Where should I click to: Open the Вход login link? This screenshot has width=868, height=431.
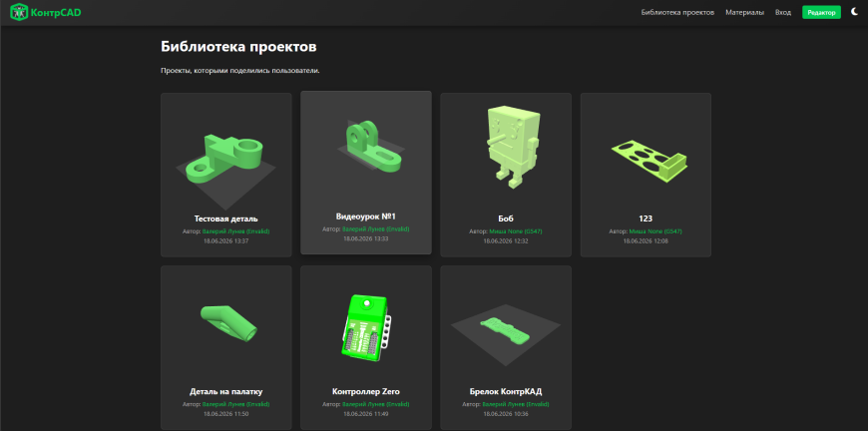(783, 12)
